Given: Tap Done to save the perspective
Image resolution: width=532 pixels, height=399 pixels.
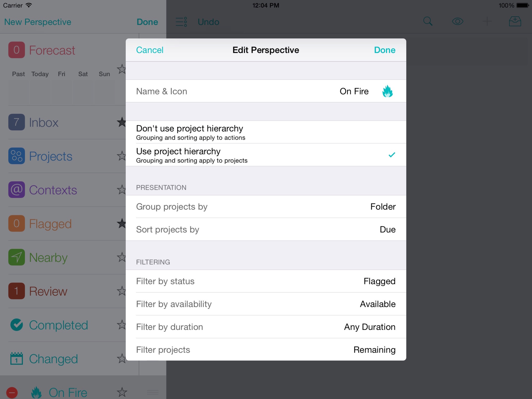Looking at the screenshot, I should pyautogui.click(x=384, y=50).
